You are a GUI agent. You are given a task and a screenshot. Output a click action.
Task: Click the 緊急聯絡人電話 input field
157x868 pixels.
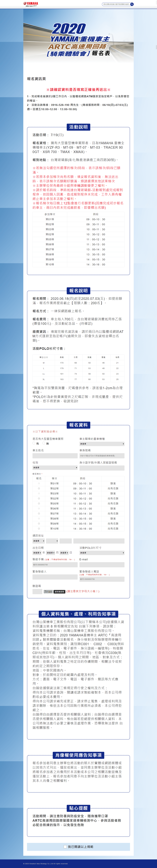pyautogui.click(x=102, y=579)
